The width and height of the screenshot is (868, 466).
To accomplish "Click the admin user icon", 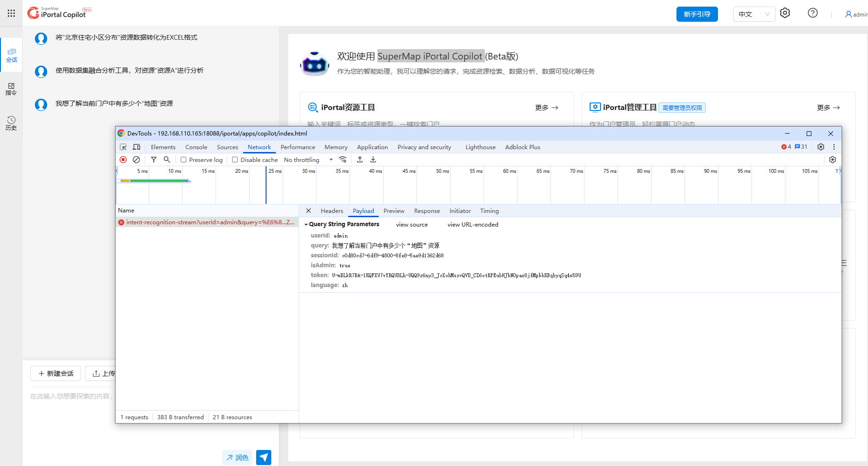I will tap(848, 15).
